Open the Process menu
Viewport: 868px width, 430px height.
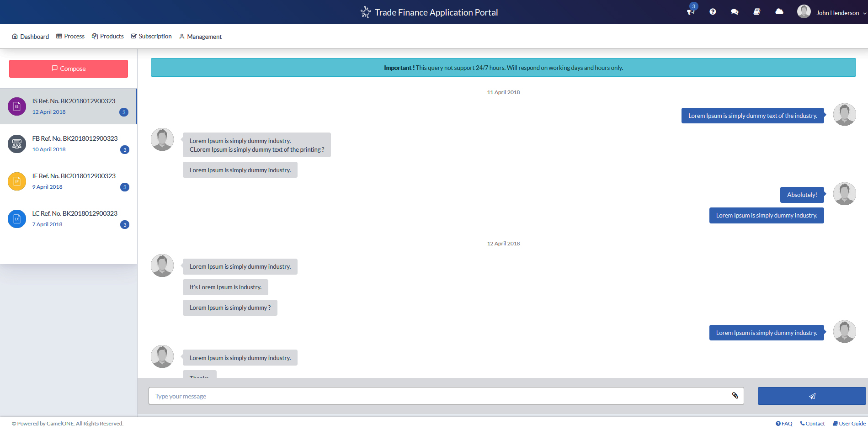tap(70, 37)
